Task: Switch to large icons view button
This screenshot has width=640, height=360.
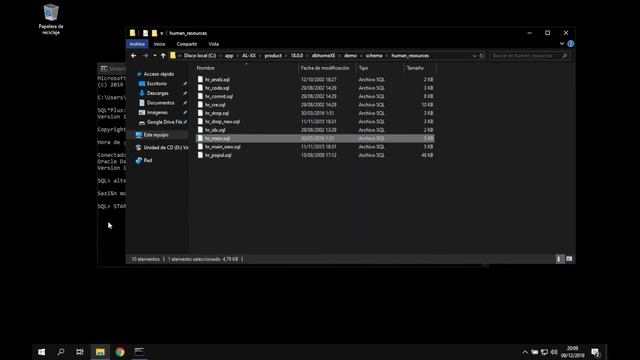Action: 569,259
